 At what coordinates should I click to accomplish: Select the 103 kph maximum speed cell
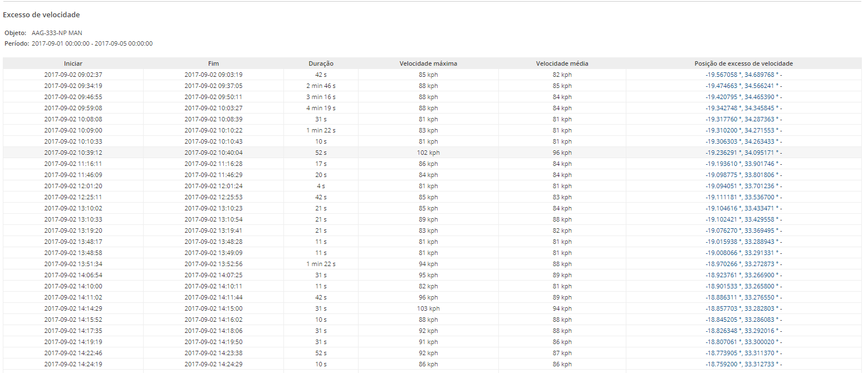pyautogui.click(x=428, y=308)
